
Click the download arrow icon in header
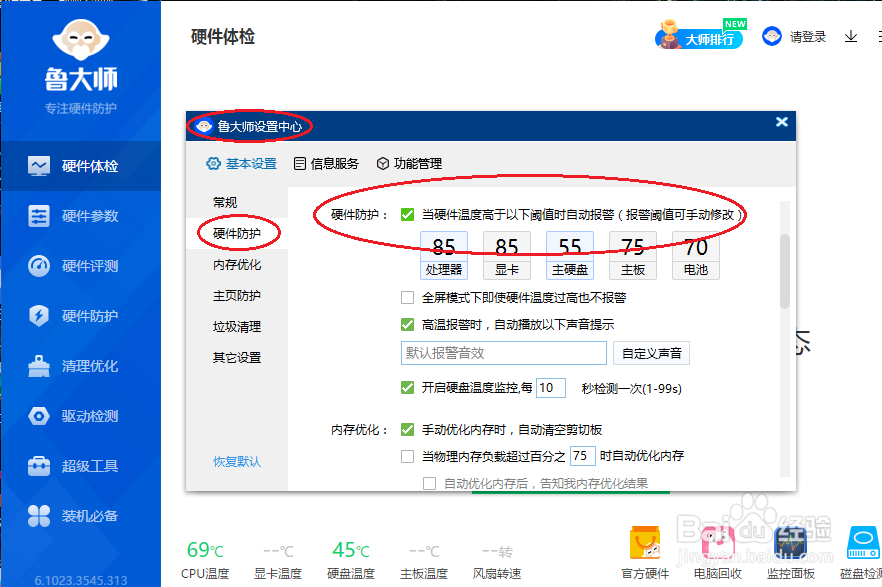pyautogui.click(x=851, y=37)
